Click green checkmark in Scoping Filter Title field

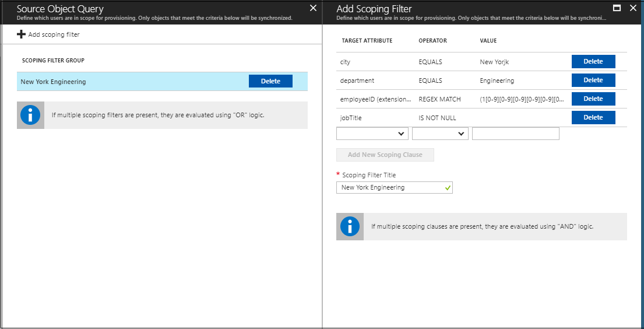(x=447, y=188)
